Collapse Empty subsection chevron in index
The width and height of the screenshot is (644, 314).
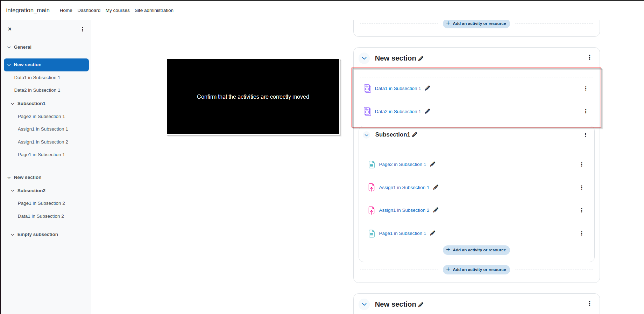[13, 235]
